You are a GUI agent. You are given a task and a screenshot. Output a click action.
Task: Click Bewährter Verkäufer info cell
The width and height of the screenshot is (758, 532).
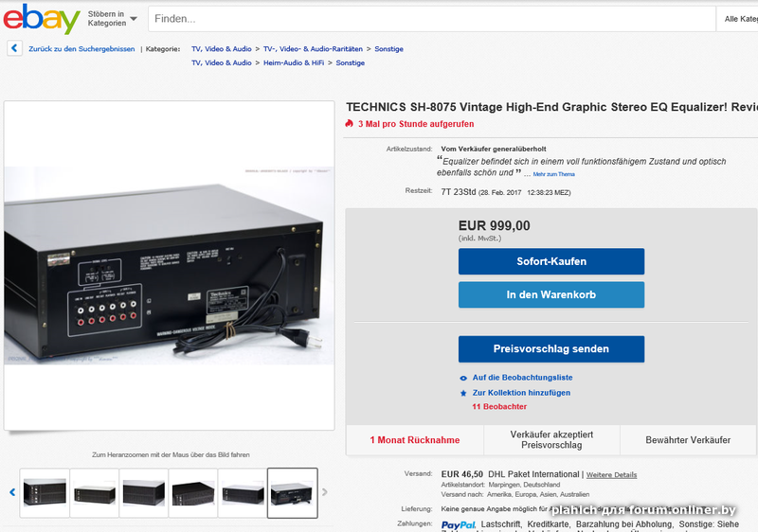tap(688, 440)
